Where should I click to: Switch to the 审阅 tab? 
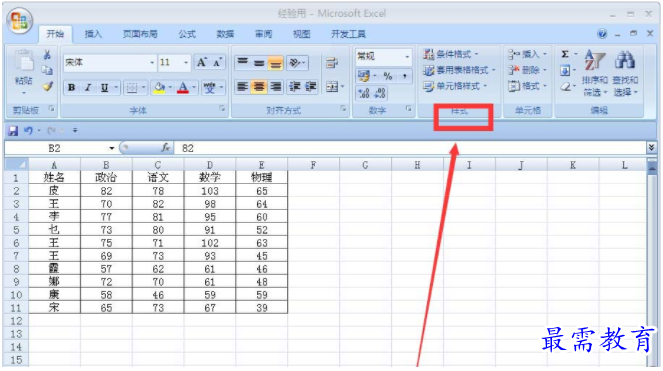pos(263,34)
